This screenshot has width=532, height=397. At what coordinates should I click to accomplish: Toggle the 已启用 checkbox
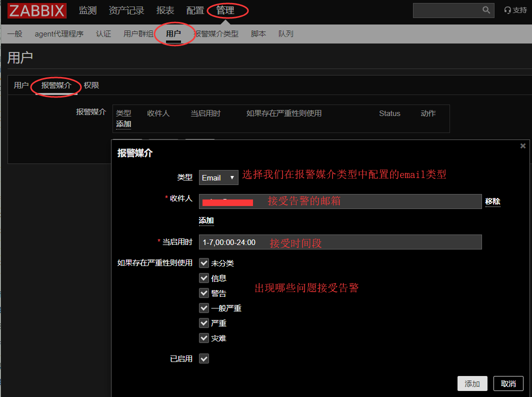pyautogui.click(x=204, y=358)
